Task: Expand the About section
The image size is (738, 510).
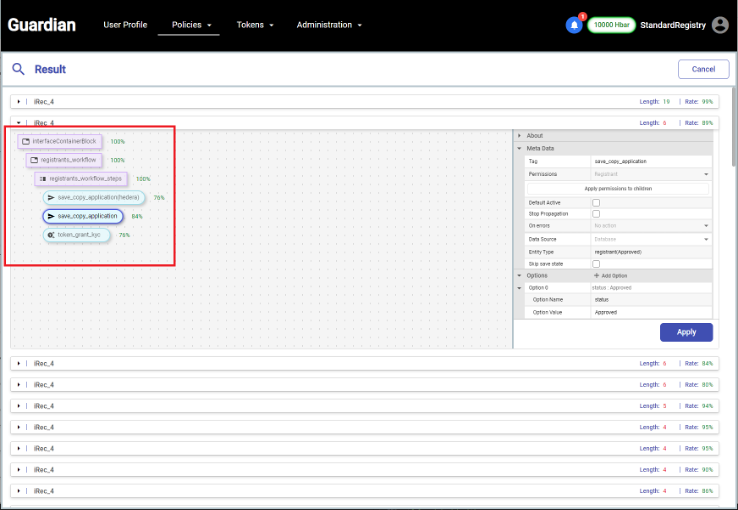Action: click(534, 135)
